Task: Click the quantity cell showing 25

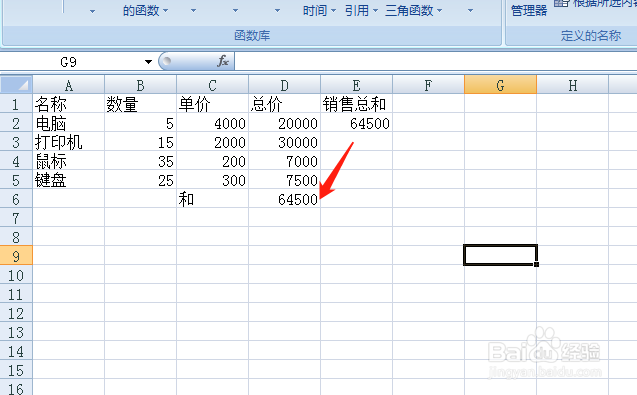Action: click(x=141, y=180)
